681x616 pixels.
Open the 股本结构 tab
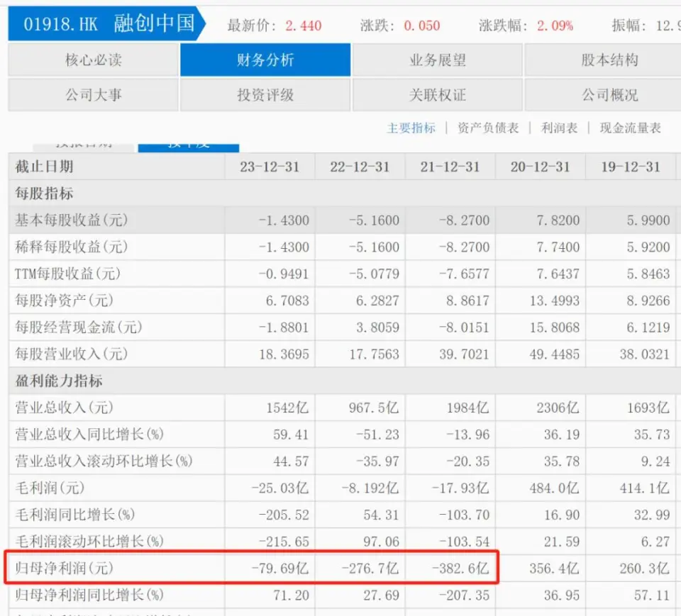click(x=609, y=60)
